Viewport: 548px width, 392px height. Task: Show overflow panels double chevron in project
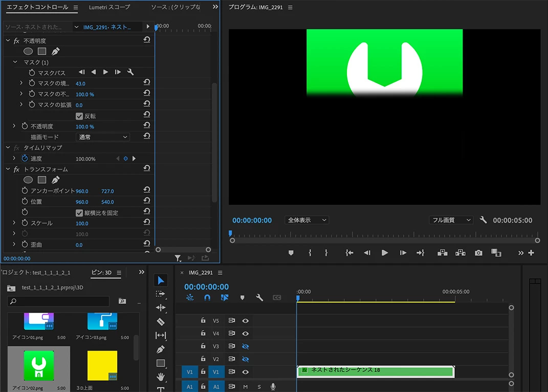point(142,272)
